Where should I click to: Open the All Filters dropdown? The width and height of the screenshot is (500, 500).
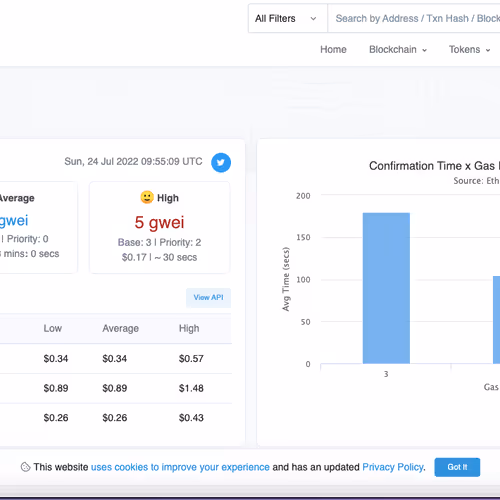[288, 18]
